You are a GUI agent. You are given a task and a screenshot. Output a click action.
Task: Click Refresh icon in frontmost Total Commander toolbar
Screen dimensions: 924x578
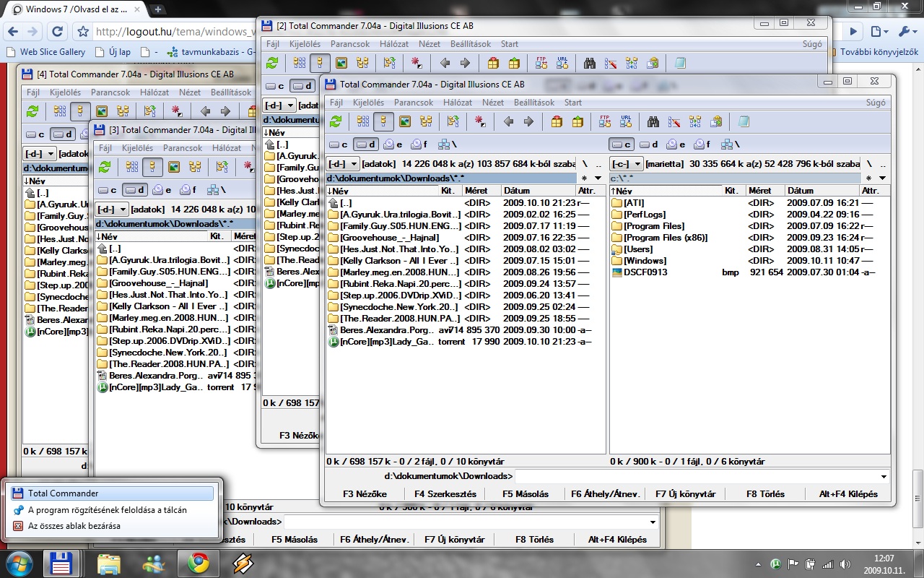click(336, 122)
